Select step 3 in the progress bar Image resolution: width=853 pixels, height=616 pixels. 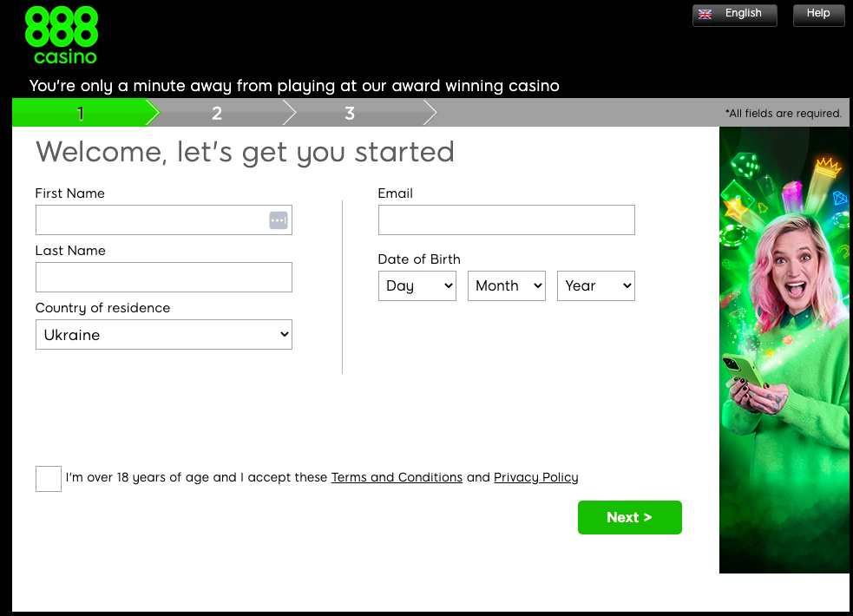point(349,113)
